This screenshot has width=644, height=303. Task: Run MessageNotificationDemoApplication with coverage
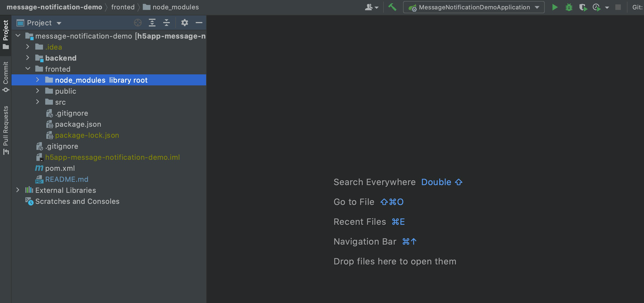[x=583, y=7]
